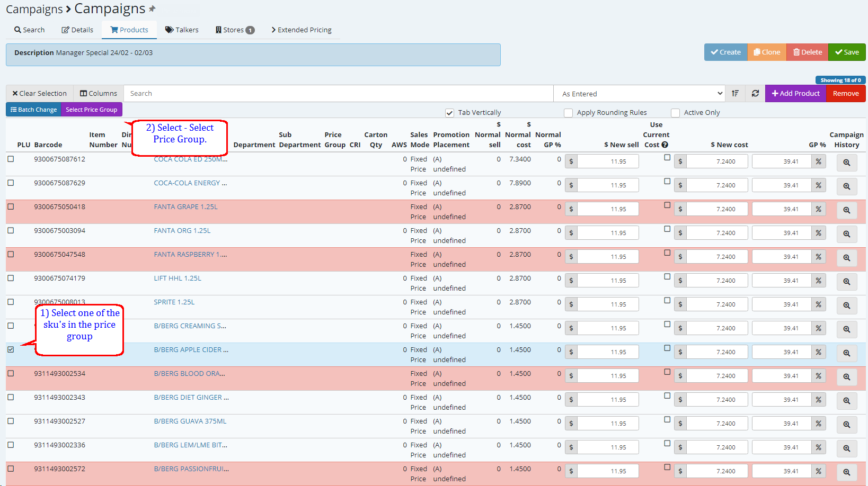Click the Campaigns breadcrumb link
Screen dimensions: 868x486
point(34,10)
